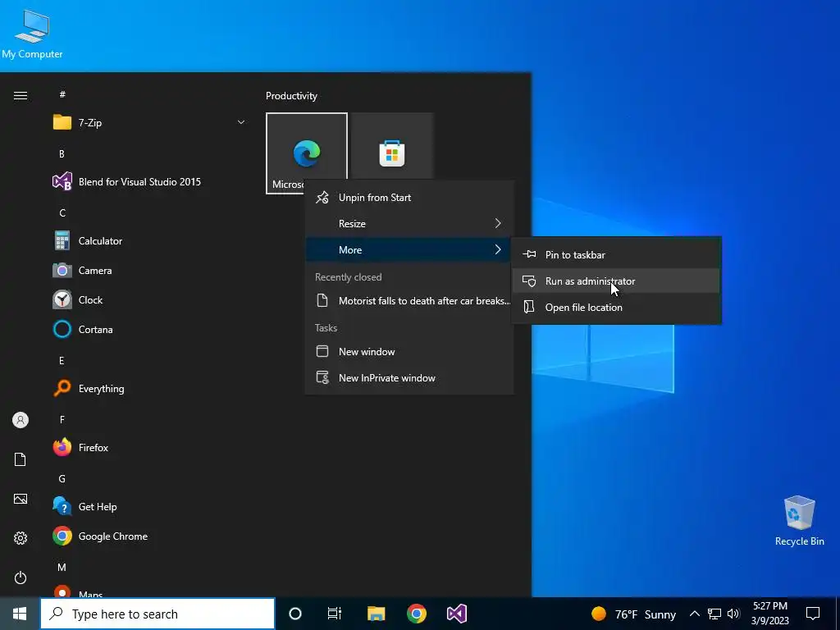Image resolution: width=840 pixels, height=630 pixels.
Task: Open the notification center icon
Action: [813, 614]
